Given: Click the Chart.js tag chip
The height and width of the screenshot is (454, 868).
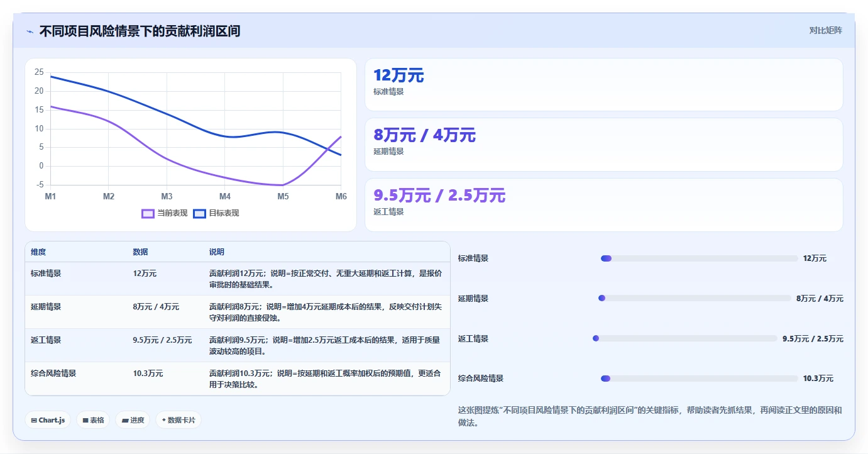Looking at the screenshot, I should [48, 420].
